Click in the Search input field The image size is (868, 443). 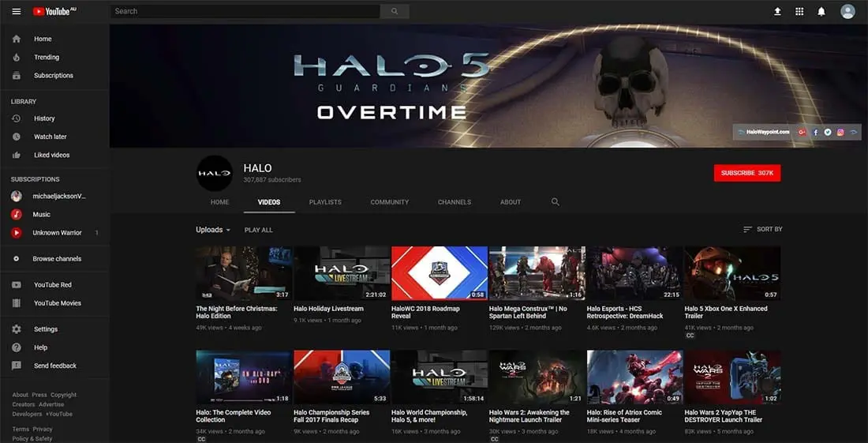click(245, 11)
